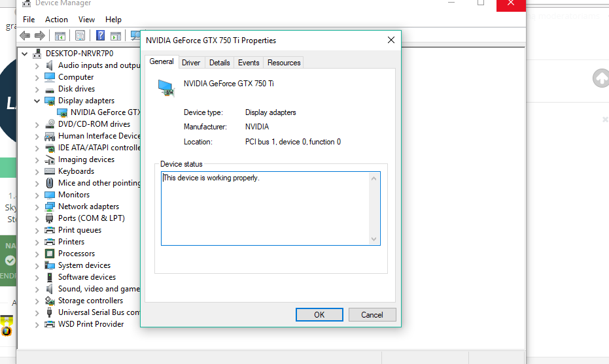Close the GTX 750 Ti Properties dialog

point(391,40)
